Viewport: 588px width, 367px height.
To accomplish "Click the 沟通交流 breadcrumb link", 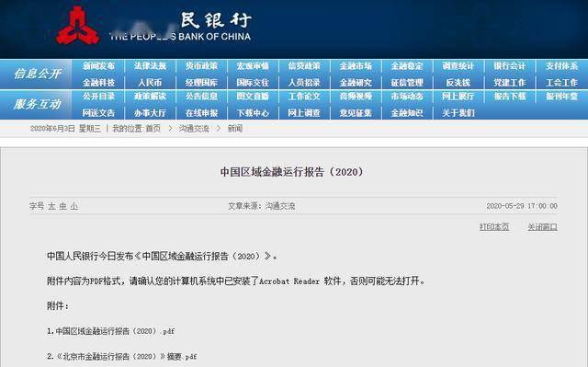I will pyautogui.click(x=194, y=129).
